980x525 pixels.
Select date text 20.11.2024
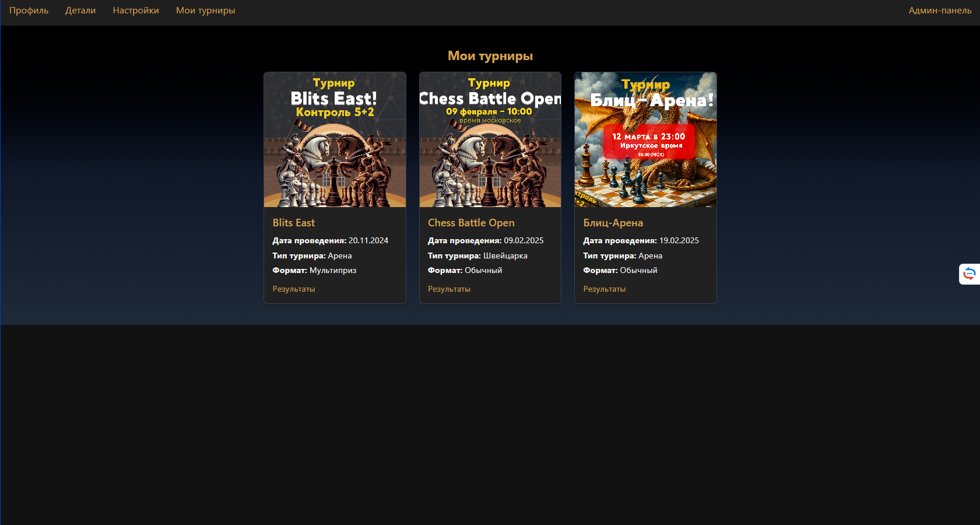click(x=368, y=240)
